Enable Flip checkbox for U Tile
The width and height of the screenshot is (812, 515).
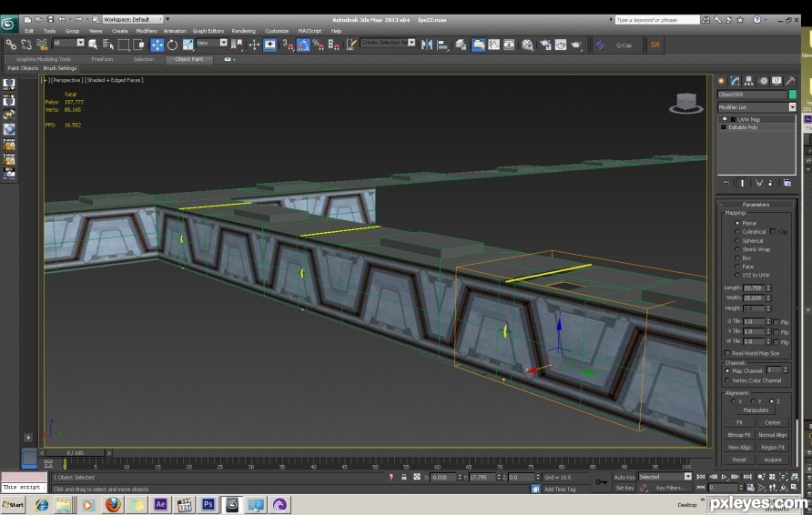[x=776, y=321]
